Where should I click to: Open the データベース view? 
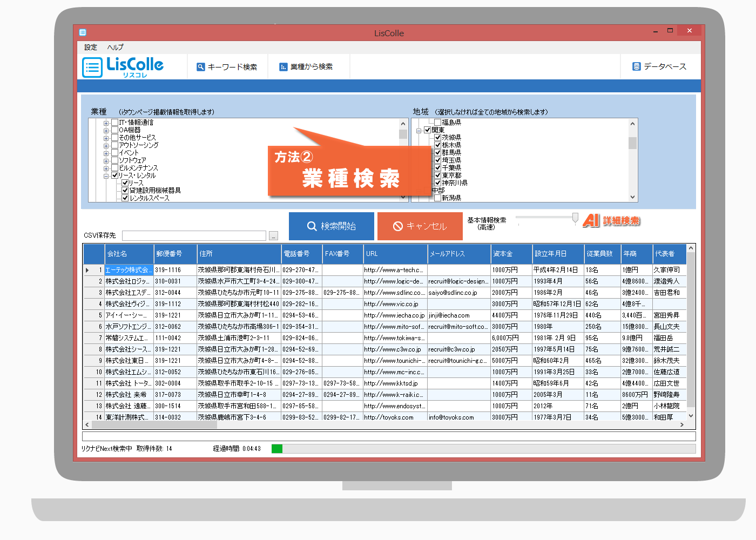point(659,66)
